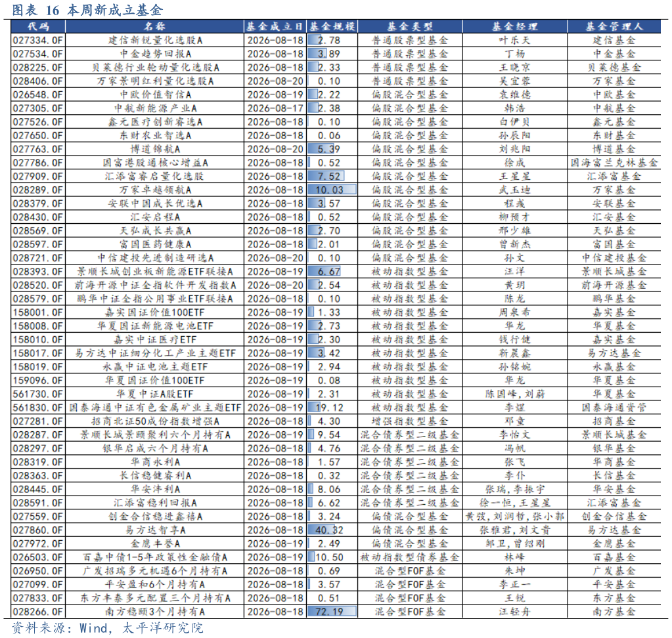Select 富国医药健康A name cell
Image resolution: width=672 pixels, height=638 pixels.
155,244
